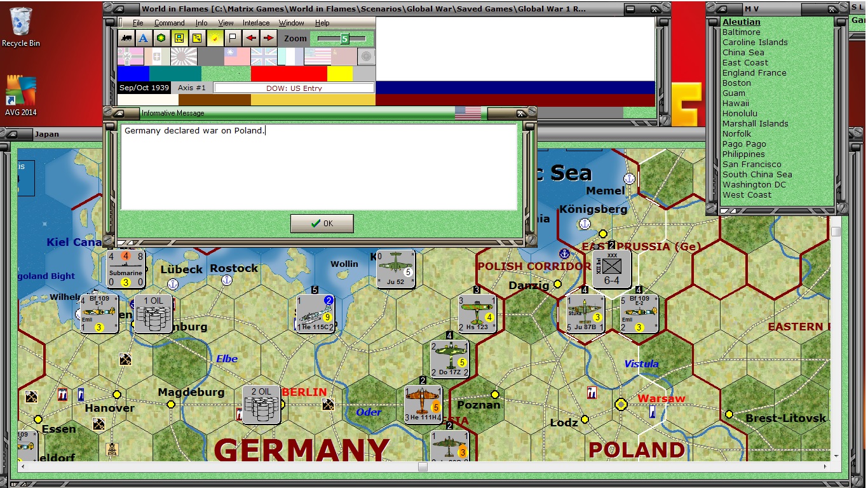Viewport: 868px width, 488px height.
Task: Select the Hs 123 aircraft counter
Action: coord(478,313)
